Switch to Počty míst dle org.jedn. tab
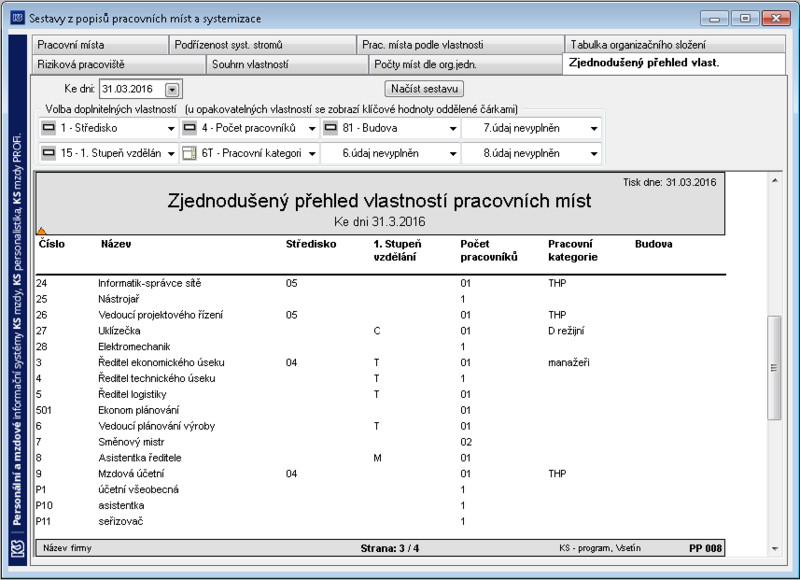 pyautogui.click(x=465, y=65)
